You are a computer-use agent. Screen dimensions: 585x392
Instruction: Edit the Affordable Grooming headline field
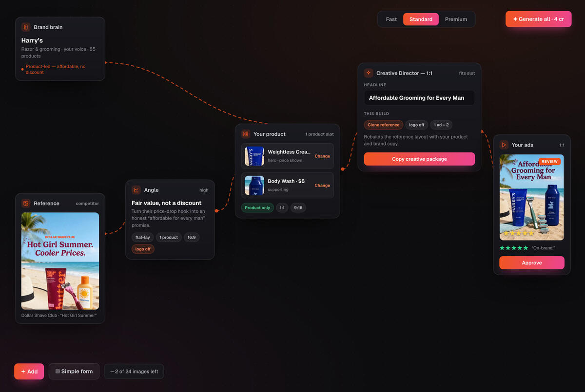[x=419, y=98]
